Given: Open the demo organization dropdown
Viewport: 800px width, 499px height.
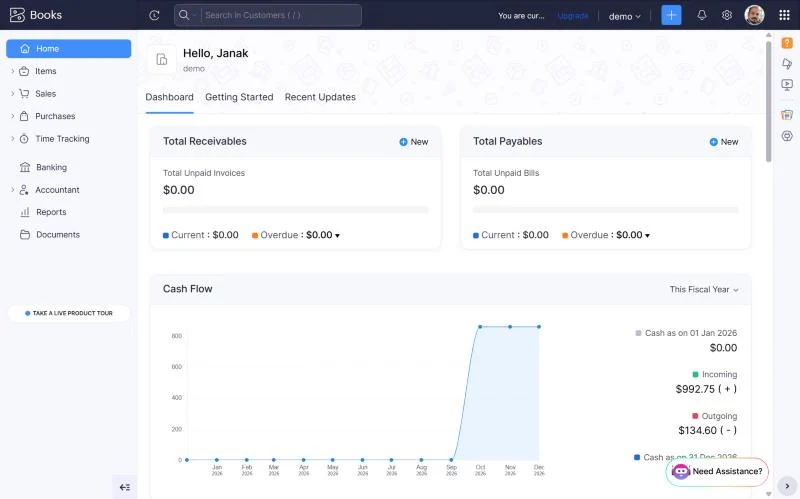Looking at the screenshot, I should point(624,16).
